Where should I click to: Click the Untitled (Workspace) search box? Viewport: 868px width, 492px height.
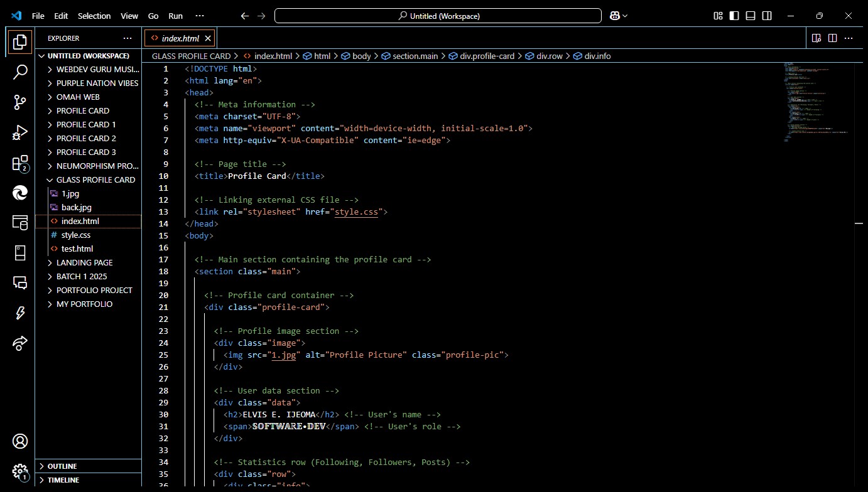(438, 16)
